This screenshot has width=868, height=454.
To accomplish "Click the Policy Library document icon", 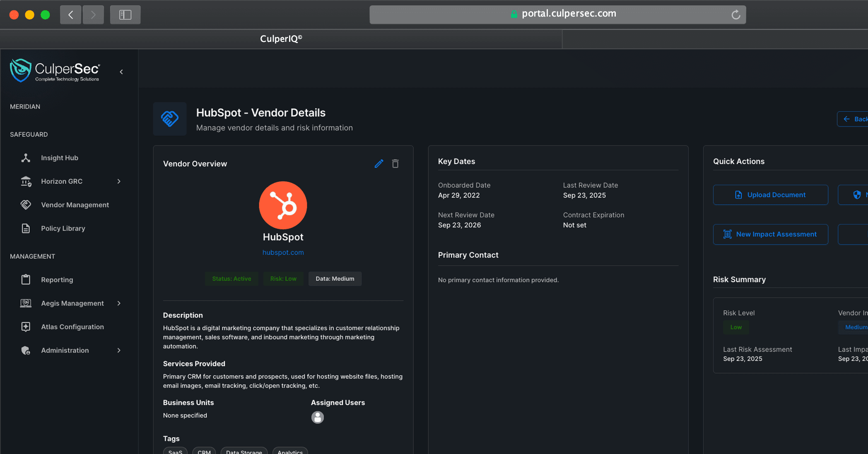I will pyautogui.click(x=26, y=228).
